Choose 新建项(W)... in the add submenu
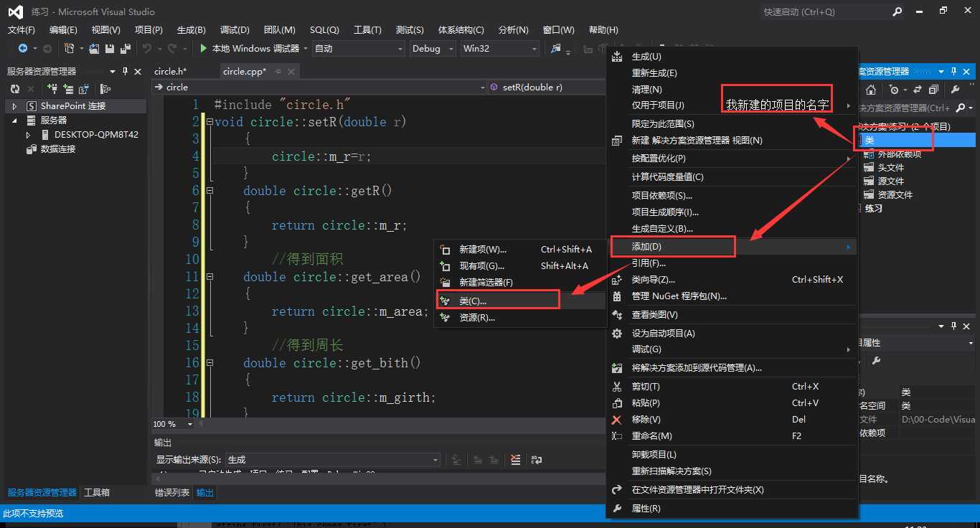The width and height of the screenshot is (980, 528). tap(520, 250)
